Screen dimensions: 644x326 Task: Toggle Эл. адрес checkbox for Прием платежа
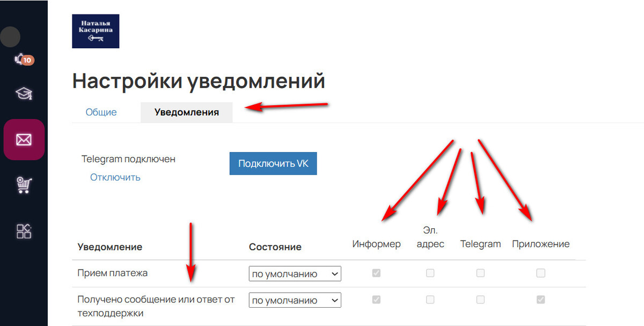pos(430,273)
